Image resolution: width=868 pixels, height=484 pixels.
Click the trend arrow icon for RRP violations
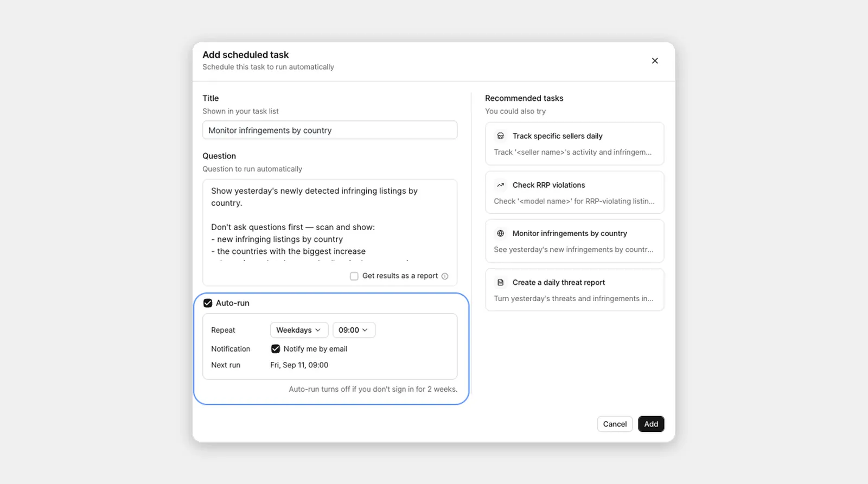(501, 185)
